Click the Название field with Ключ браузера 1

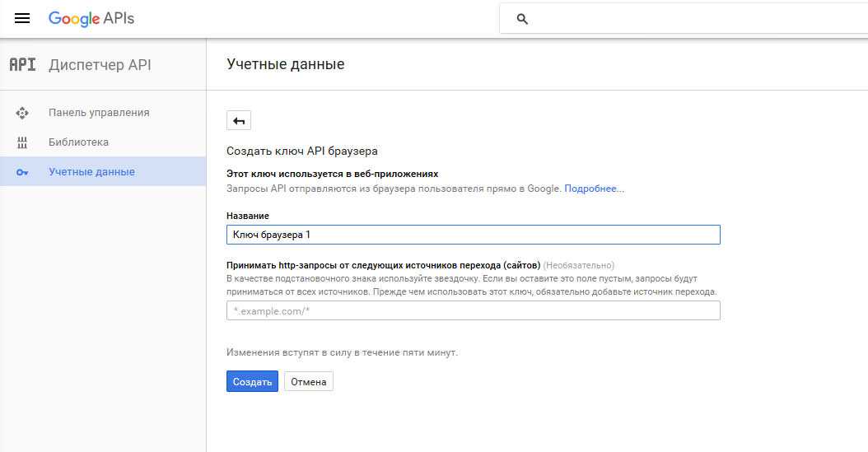tap(473, 235)
